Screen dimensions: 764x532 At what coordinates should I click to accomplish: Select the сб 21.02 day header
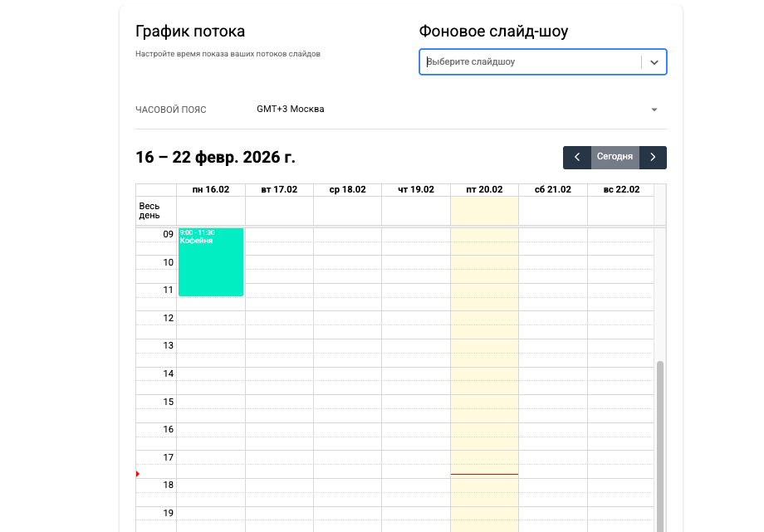[552, 190]
